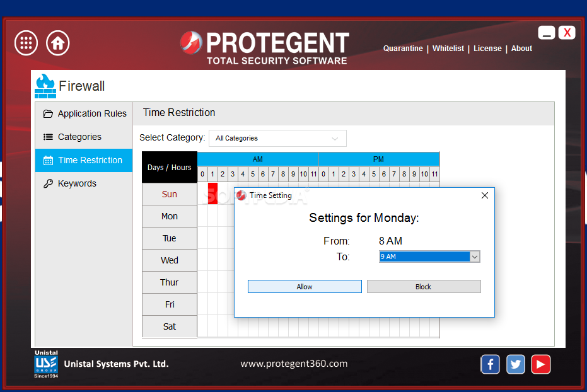Visit www.protegent360.com link
587x392 pixels.
coord(294,364)
